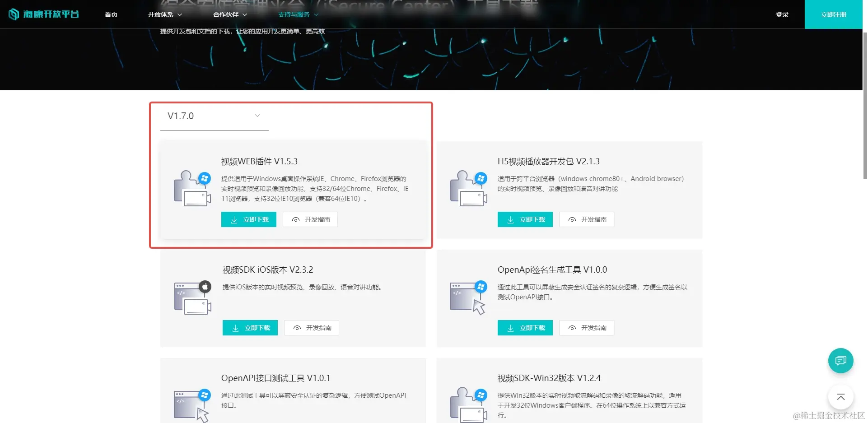The width and height of the screenshot is (868, 423).
Task: Download H5视频播放器开发包 V2.1.3
Action: [525, 219]
